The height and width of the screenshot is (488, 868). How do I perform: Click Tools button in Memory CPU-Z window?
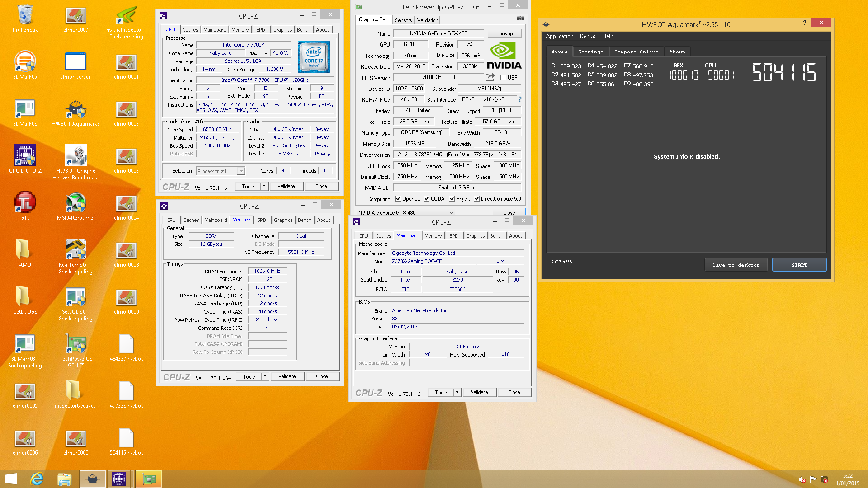tap(249, 376)
